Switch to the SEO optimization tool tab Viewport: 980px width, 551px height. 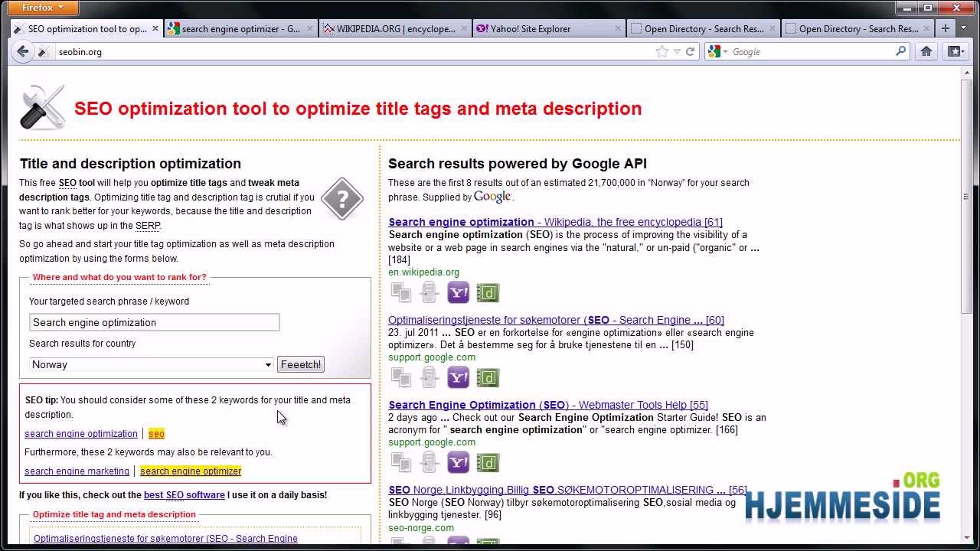click(x=86, y=28)
